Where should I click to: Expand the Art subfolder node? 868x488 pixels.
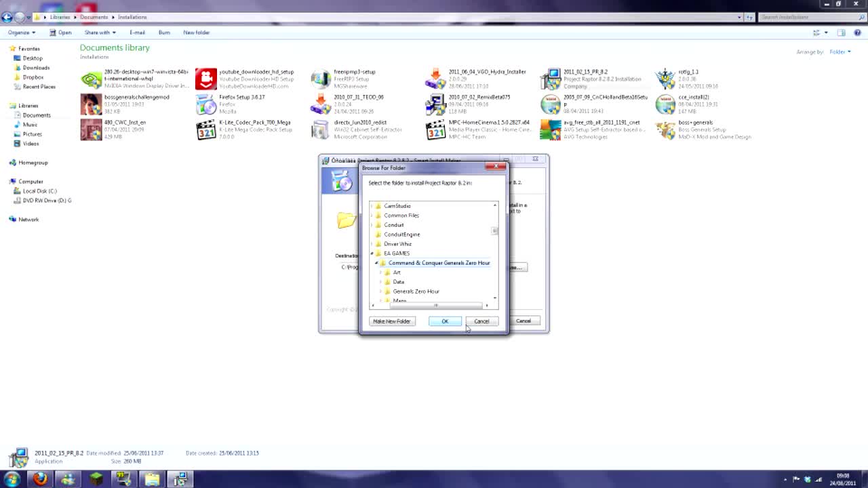click(x=381, y=272)
